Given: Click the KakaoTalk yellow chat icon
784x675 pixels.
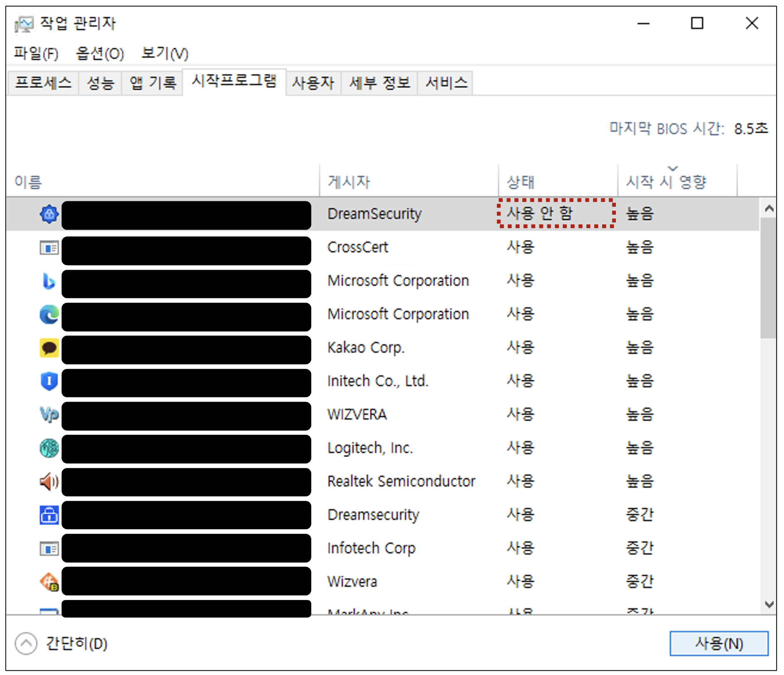Looking at the screenshot, I should coord(49,348).
